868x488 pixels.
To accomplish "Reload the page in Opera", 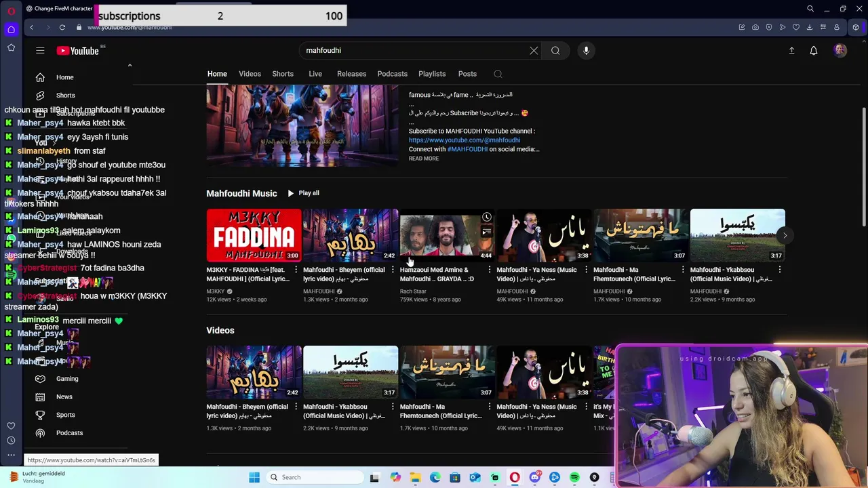I will coord(62,27).
